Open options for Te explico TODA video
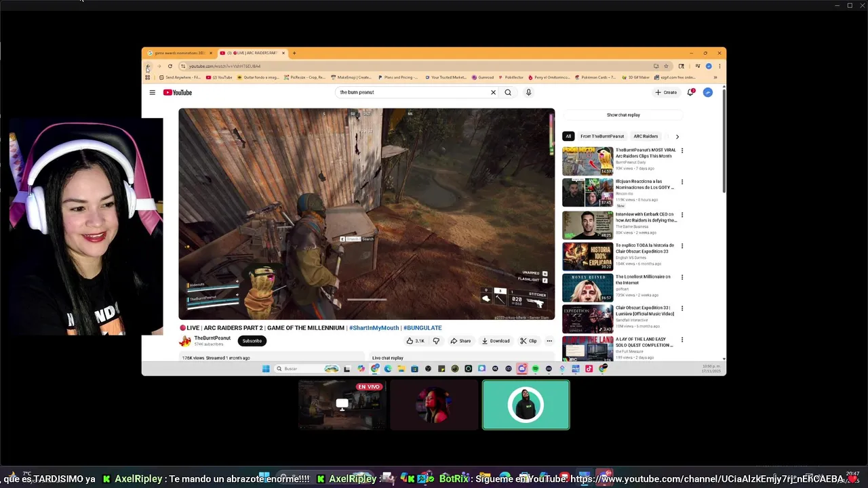Image resolution: width=868 pixels, height=488 pixels. coord(682,246)
